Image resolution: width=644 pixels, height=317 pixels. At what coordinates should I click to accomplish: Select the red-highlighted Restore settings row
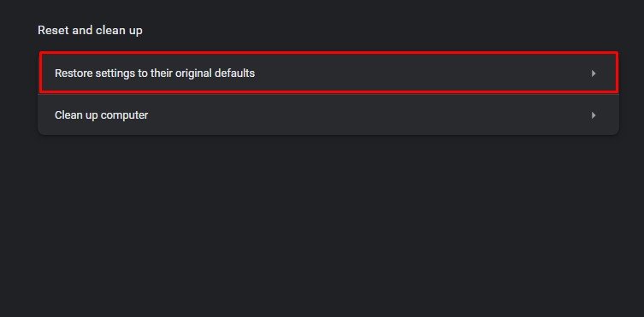coord(328,73)
